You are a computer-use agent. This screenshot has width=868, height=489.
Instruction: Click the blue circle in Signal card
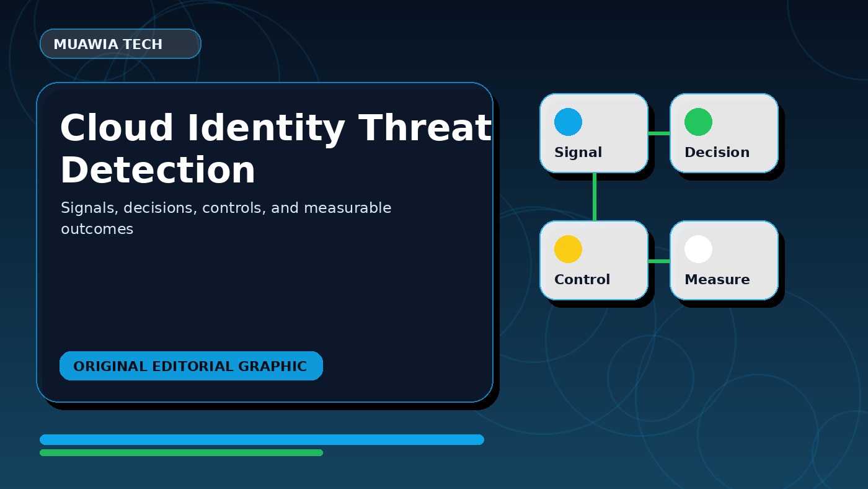coord(568,122)
